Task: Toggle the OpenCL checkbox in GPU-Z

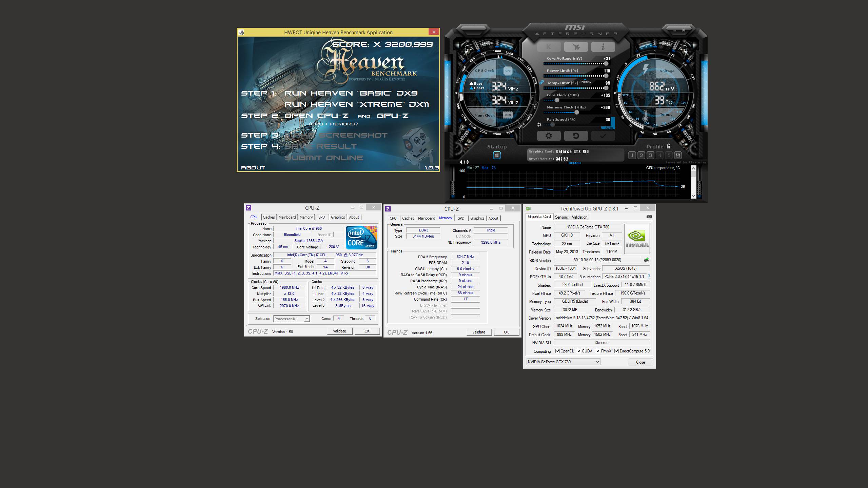Action: pyautogui.click(x=557, y=351)
